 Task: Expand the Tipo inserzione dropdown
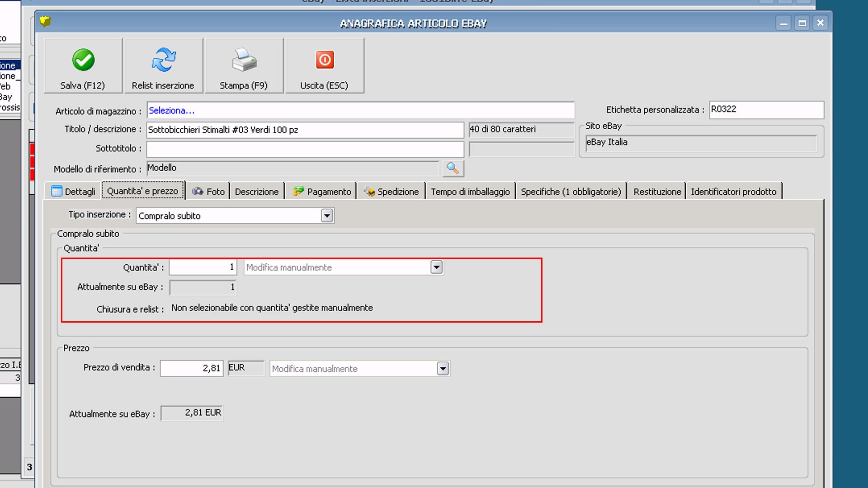(327, 216)
